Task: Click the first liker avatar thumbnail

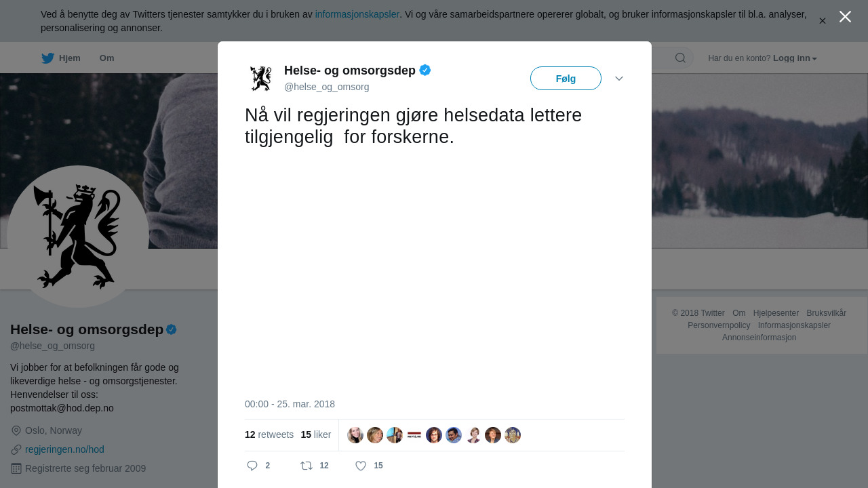Action: [x=355, y=435]
